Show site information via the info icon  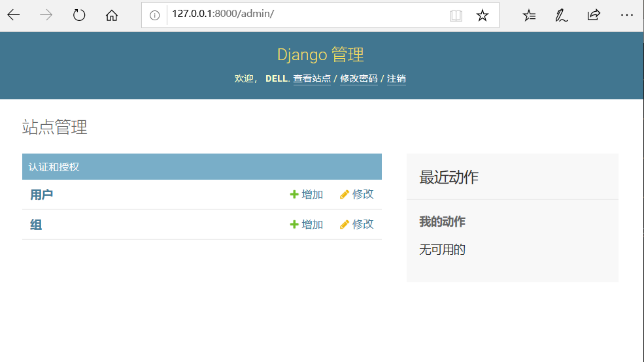154,16
